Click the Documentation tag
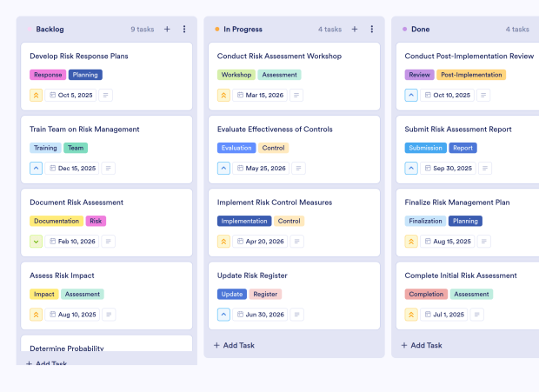Screen dimensions: 539x392 pos(57,222)
